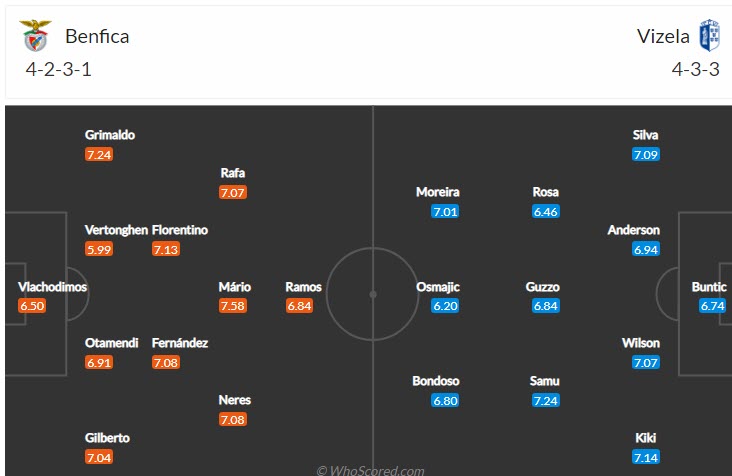732x476 pixels.
Task: Click Kiki's 7.14 rating badge
Action: pyautogui.click(x=646, y=457)
